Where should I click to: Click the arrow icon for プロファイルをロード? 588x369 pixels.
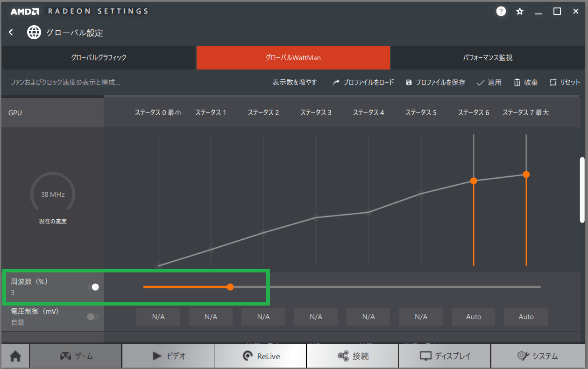tap(336, 83)
